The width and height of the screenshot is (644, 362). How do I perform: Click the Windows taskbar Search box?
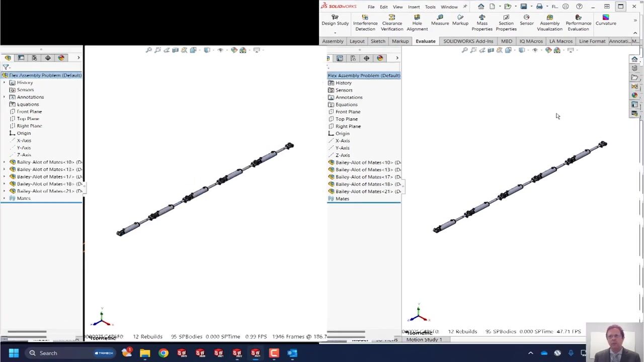pyautogui.click(x=48, y=353)
